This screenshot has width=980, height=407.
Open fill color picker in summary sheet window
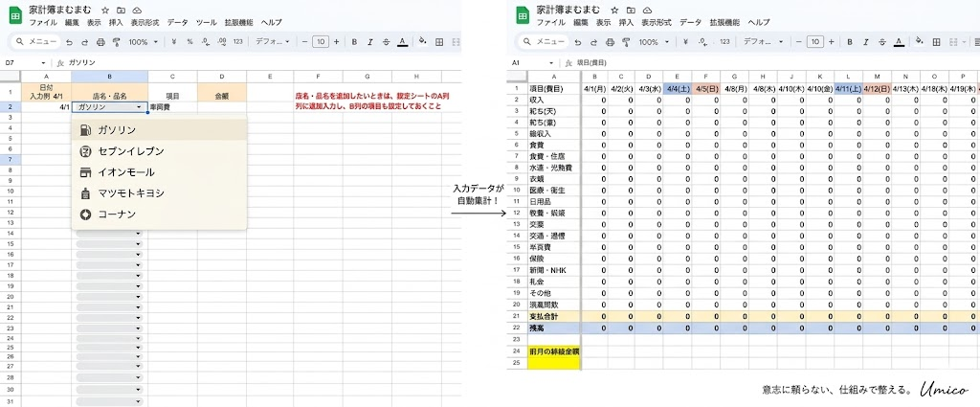920,42
